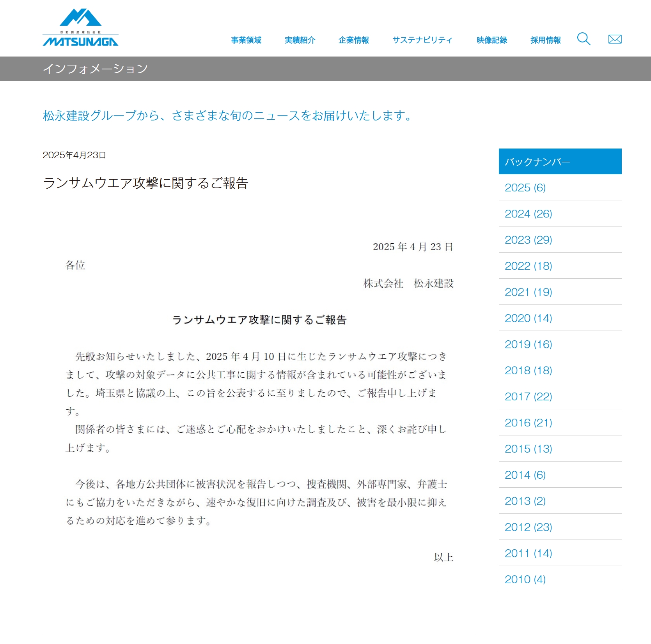The width and height of the screenshot is (651, 644).
Task: Click the Matsunaga logo
Action: pyautogui.click(x=80, y=27)
